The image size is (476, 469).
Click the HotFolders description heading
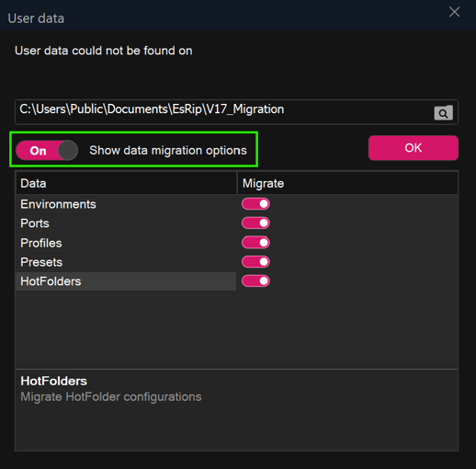click(53, 381)
